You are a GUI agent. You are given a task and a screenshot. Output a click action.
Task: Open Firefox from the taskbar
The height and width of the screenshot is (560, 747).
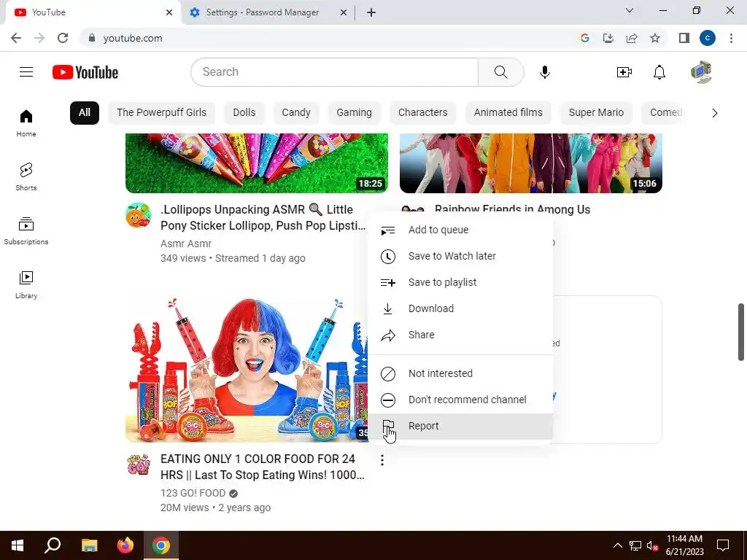[x=125, y=545]
